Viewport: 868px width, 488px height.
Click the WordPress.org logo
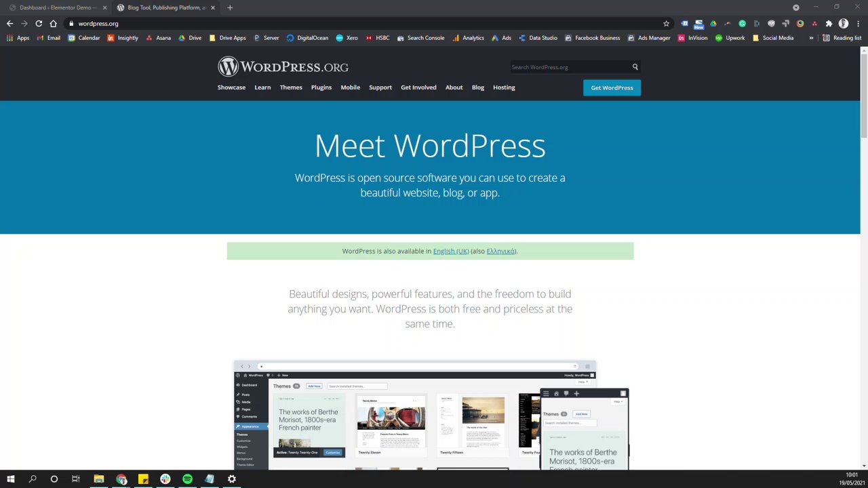(x=283, y=66)
